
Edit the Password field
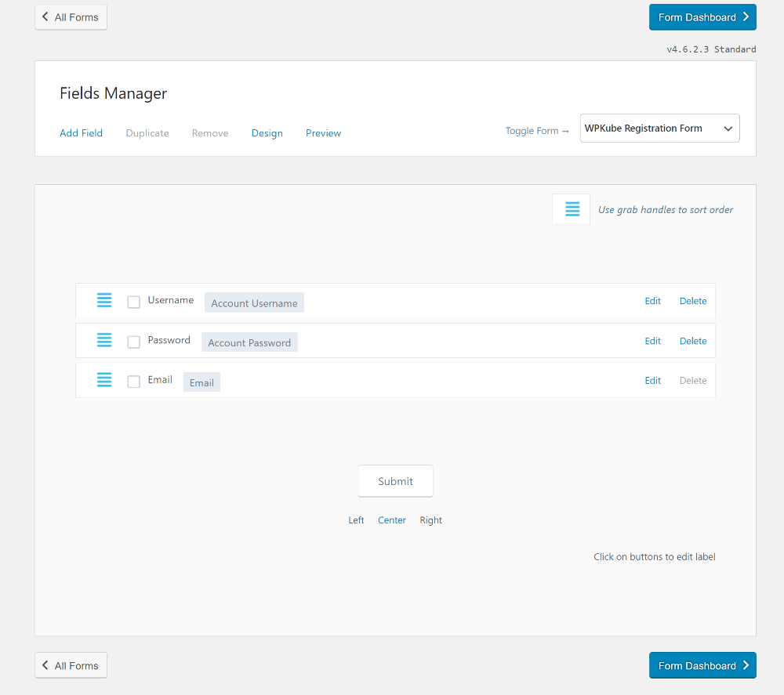652,341
